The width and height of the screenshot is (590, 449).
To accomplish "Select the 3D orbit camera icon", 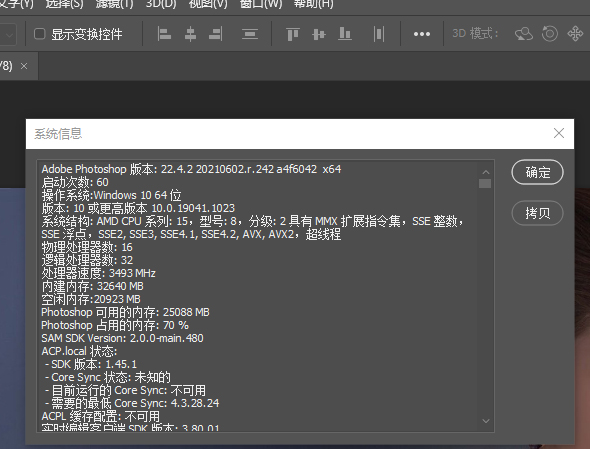I will click(524, 34).
